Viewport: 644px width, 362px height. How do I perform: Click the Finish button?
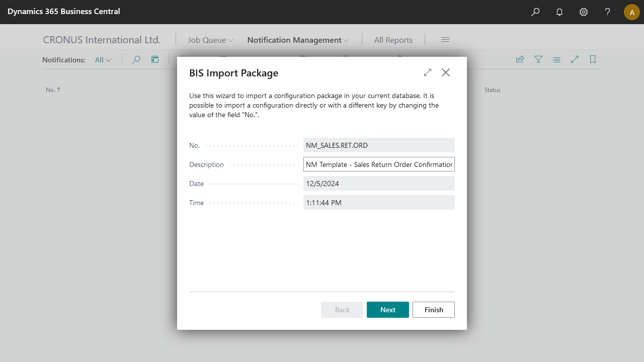point(433,310)
